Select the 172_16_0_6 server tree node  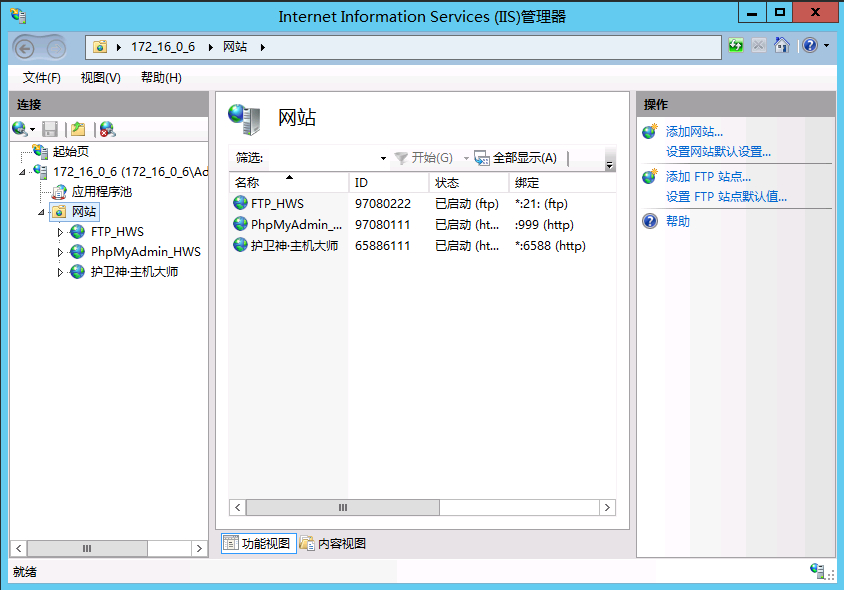(x=130, y=172)
